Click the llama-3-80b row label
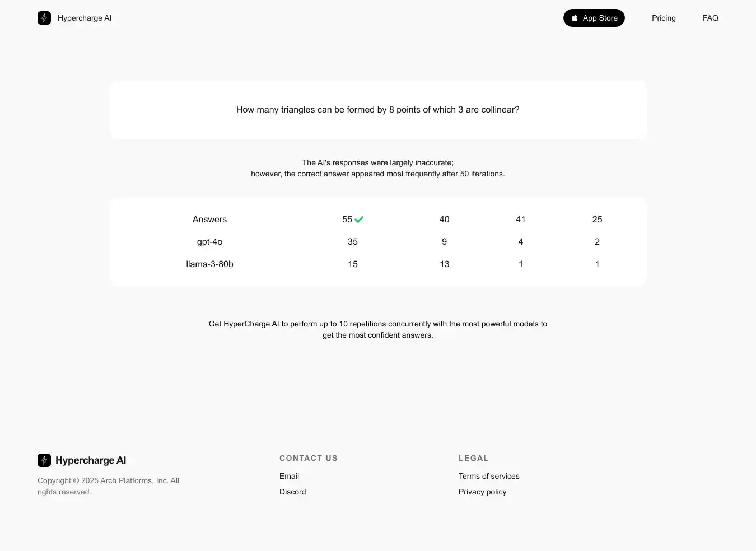 pyautogui.click(x=209, y=264)
